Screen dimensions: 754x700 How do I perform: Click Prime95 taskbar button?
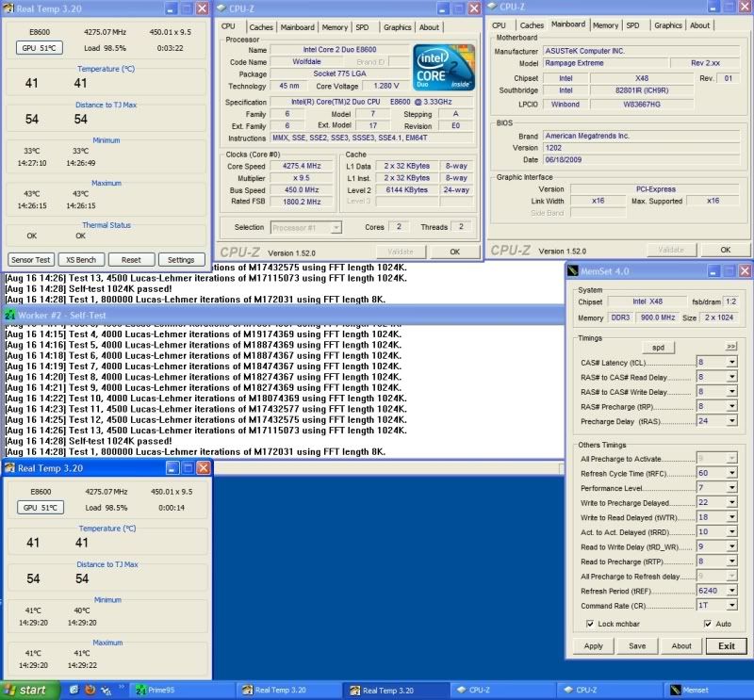coord(183,690)
